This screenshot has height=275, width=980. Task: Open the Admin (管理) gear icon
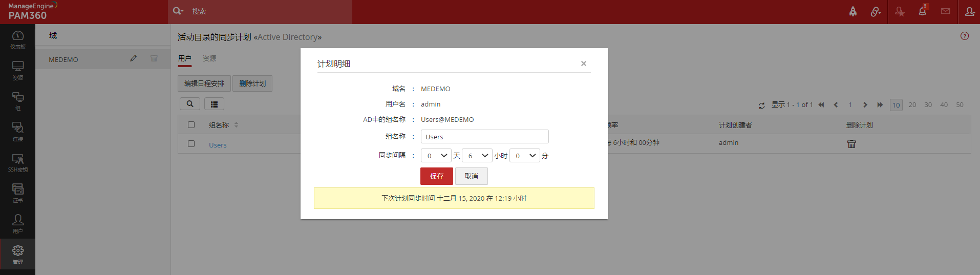point(18,254)
